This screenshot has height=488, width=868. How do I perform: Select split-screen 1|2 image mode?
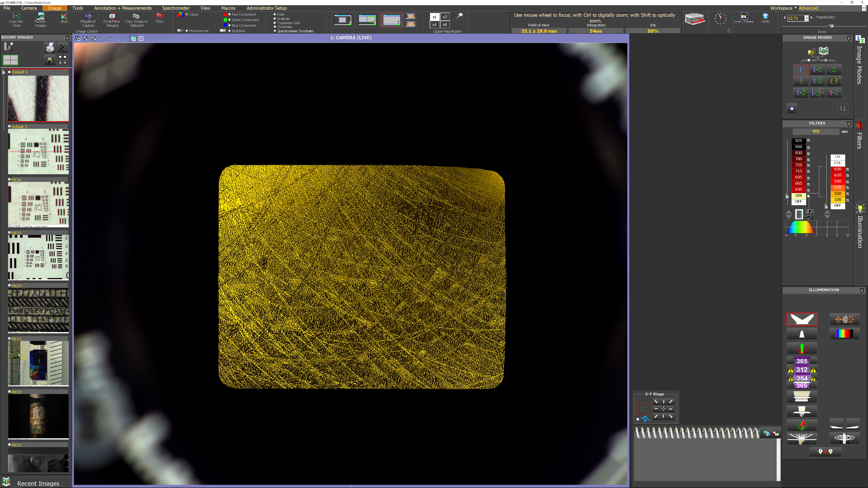(817, 81)
